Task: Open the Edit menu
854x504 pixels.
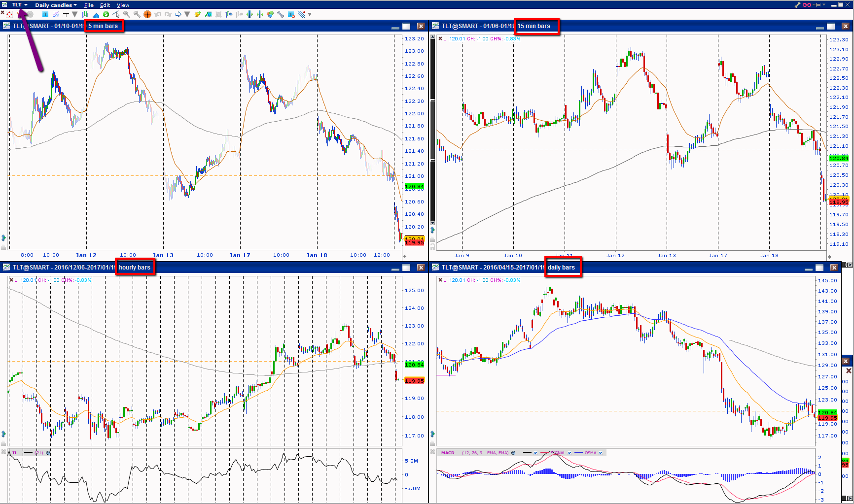Action: point(105,5)
